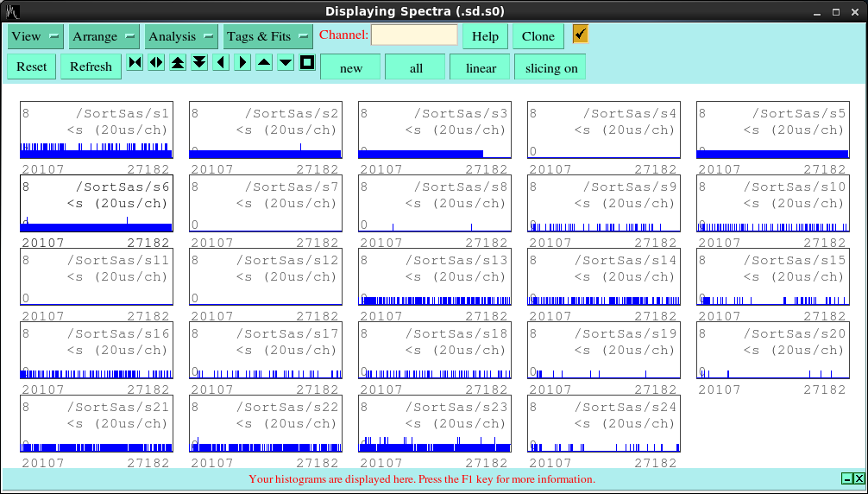Viewport: 868px width, 494px height.
Task: Click the horizontal contract (inward arrows) icon
Action: pos(135,63)
